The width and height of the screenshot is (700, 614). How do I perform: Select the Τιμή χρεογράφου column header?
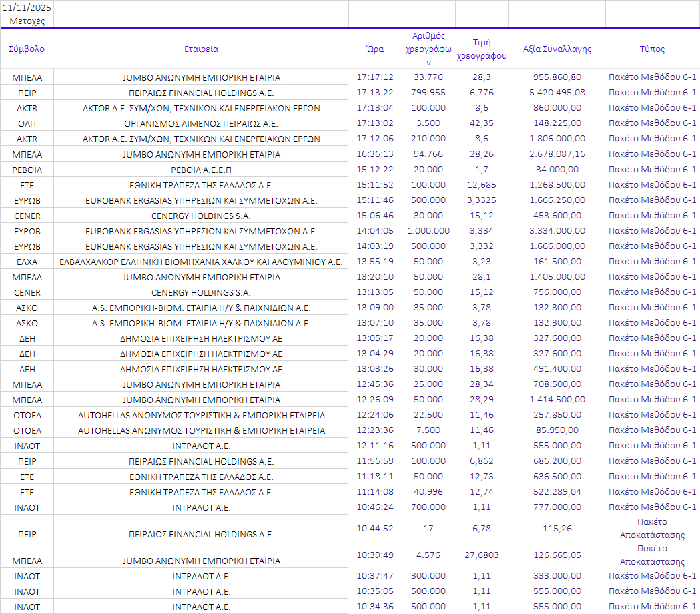(x=482, y=49)
